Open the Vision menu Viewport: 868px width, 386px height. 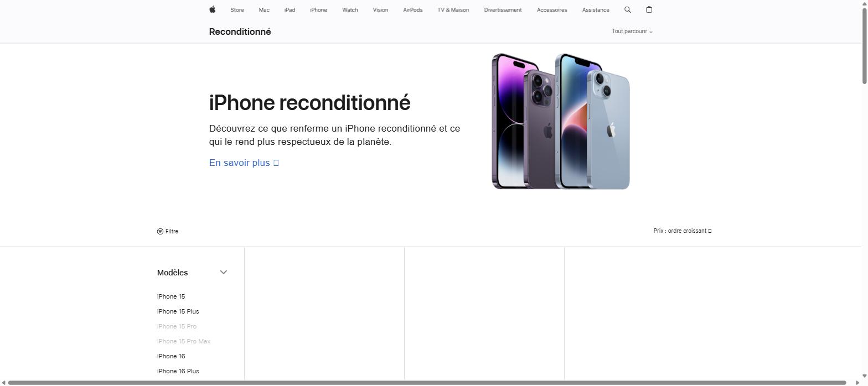(x=380, y=10)
